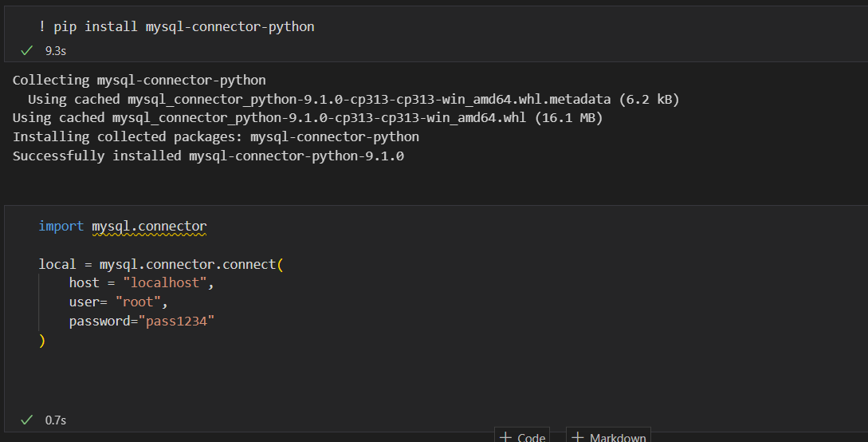The width and height of the screenshot is (868, 442).
Task: Click the 'password' parameter name
Action: coord(100,322)
